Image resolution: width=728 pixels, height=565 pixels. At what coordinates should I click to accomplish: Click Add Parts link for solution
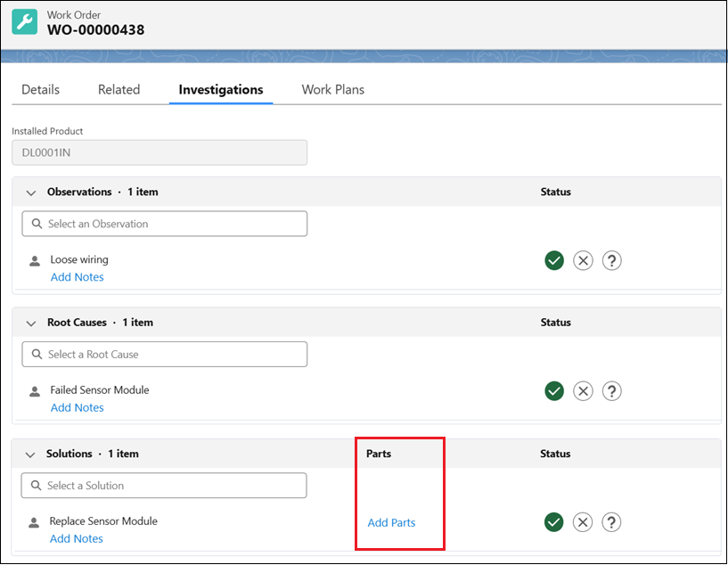point(391,523)
